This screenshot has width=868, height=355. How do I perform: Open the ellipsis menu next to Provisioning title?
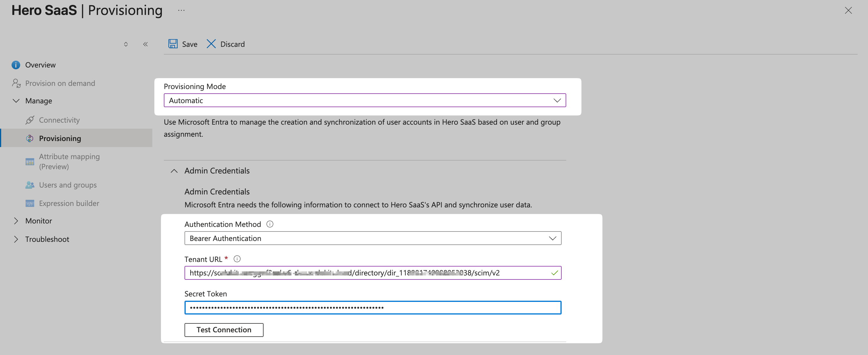[181, 10]
